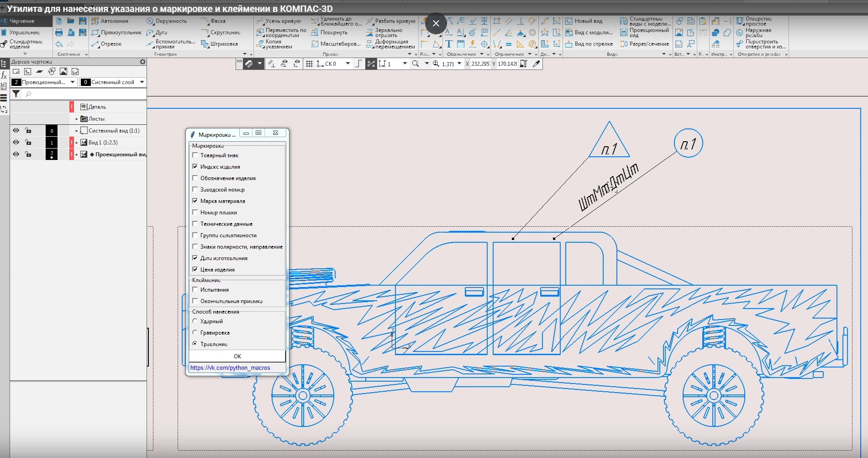
Task: Open drawing tree settings gear
Action: point(142,62)
